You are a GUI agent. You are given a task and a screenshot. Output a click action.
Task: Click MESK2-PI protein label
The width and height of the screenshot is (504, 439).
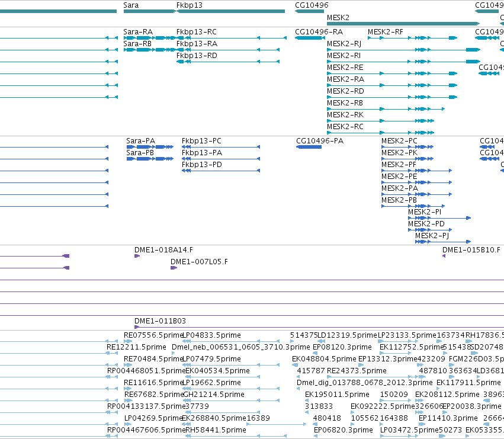point(425,212)
